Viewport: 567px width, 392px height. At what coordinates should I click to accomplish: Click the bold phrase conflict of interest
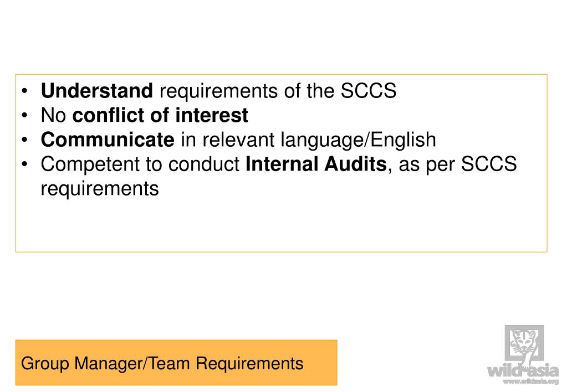(160, 115)
